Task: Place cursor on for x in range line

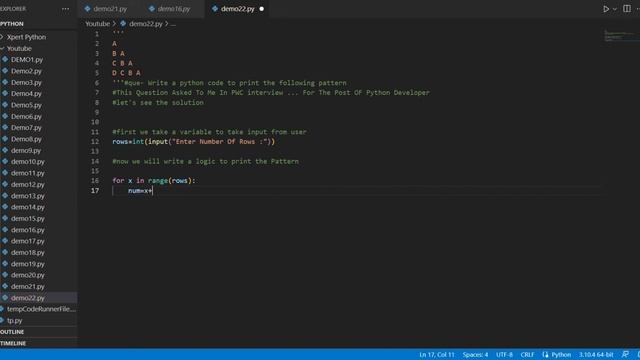Action: (153, 180)
